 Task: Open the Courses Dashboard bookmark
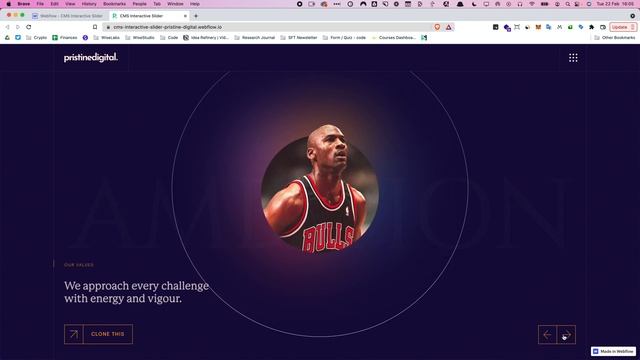click(393, 38)
